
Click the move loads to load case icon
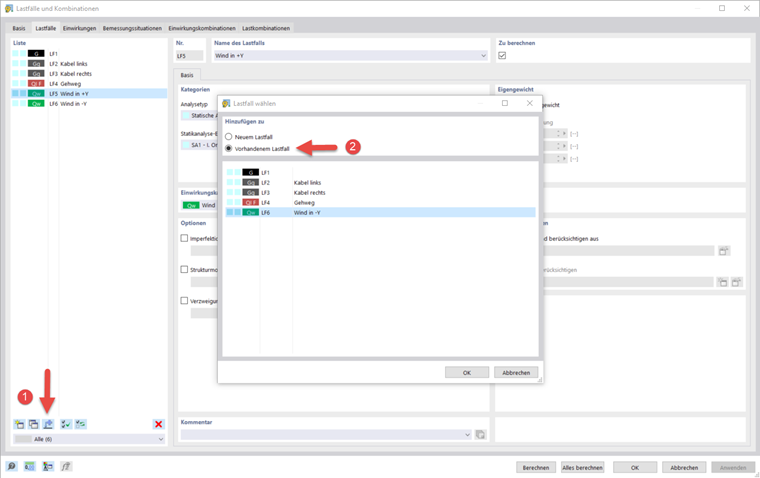pyautogui.click(x=48, y=424)
